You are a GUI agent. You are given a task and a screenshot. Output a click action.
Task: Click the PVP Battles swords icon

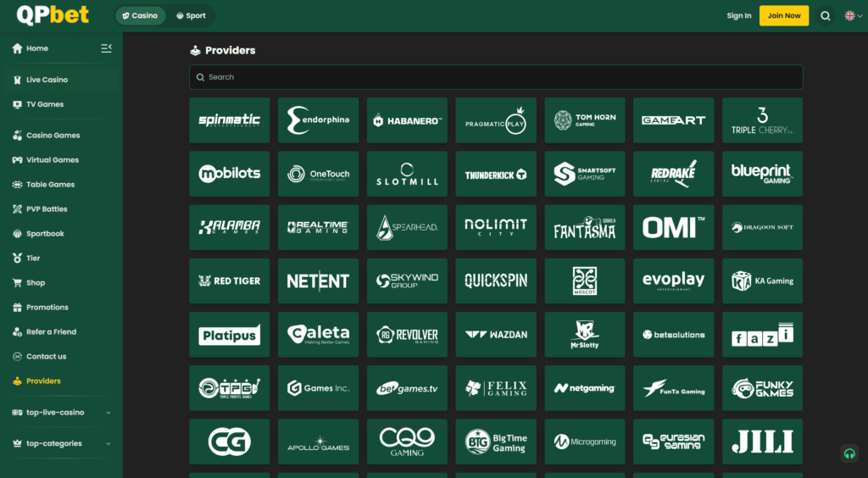[17, 209]
